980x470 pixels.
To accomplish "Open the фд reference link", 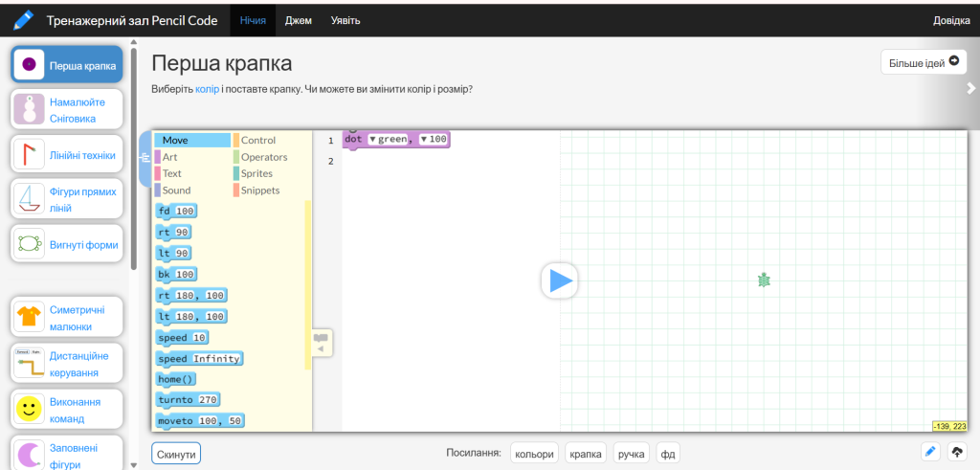I will 667,454.
